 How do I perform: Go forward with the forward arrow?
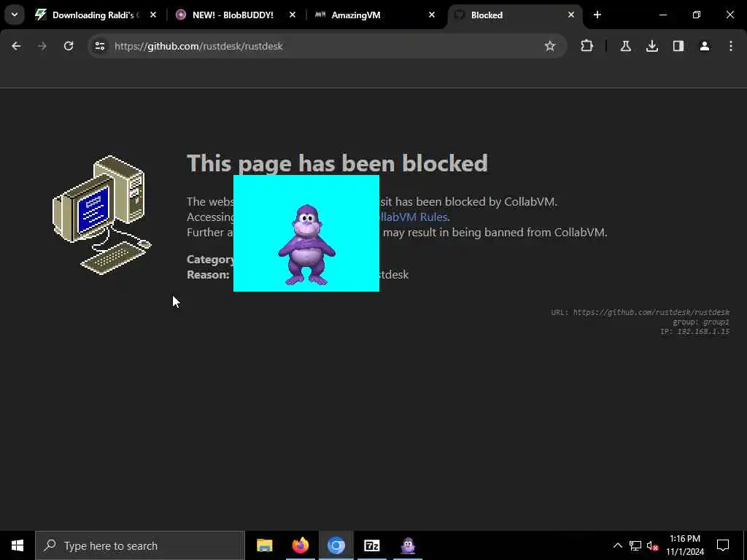coord(42,46)
